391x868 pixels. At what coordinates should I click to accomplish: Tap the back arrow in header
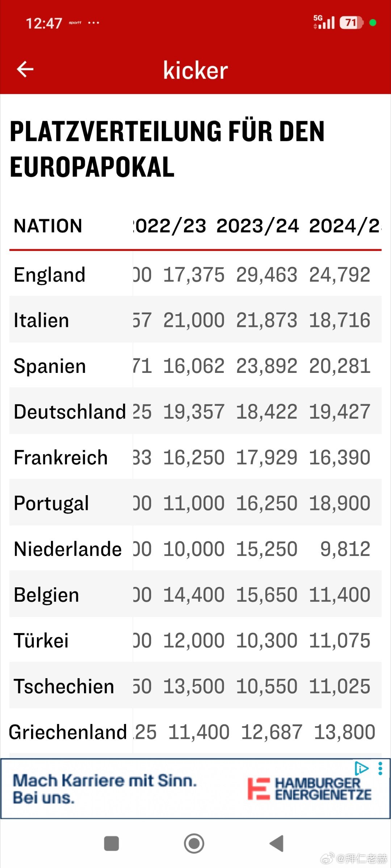[x=25, y=69]
